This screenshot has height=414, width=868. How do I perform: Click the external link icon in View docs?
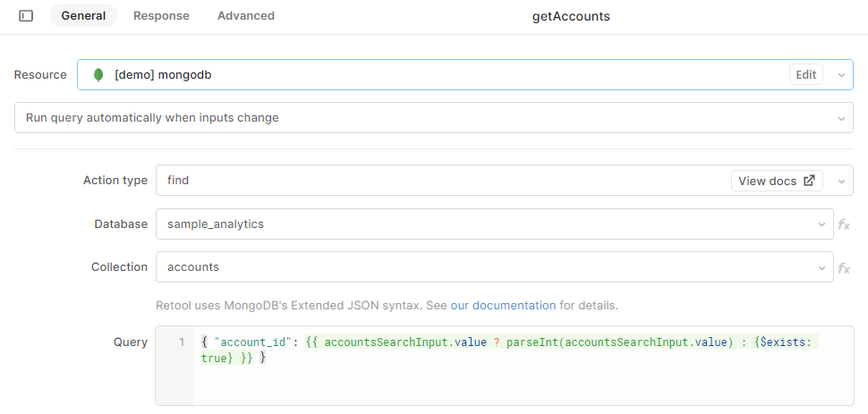click(x=809, y=181)
